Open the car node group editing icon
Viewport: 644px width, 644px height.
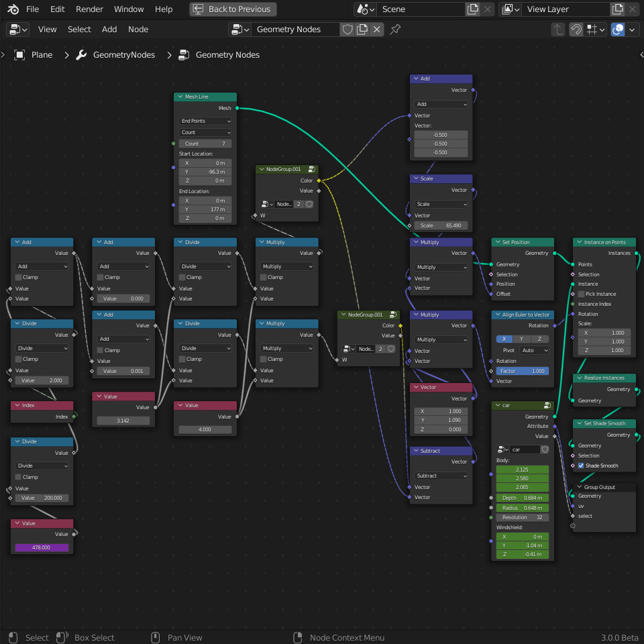547,406
